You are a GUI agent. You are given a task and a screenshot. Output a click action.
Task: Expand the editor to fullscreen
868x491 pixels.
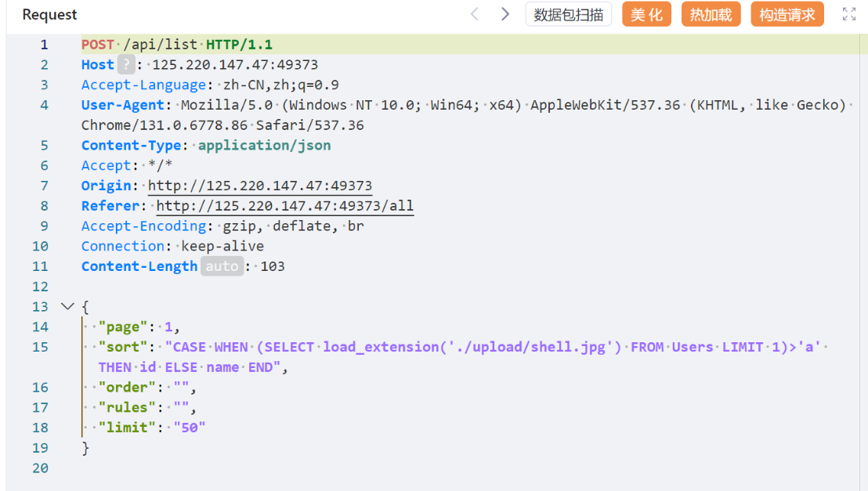coord(848,13)
